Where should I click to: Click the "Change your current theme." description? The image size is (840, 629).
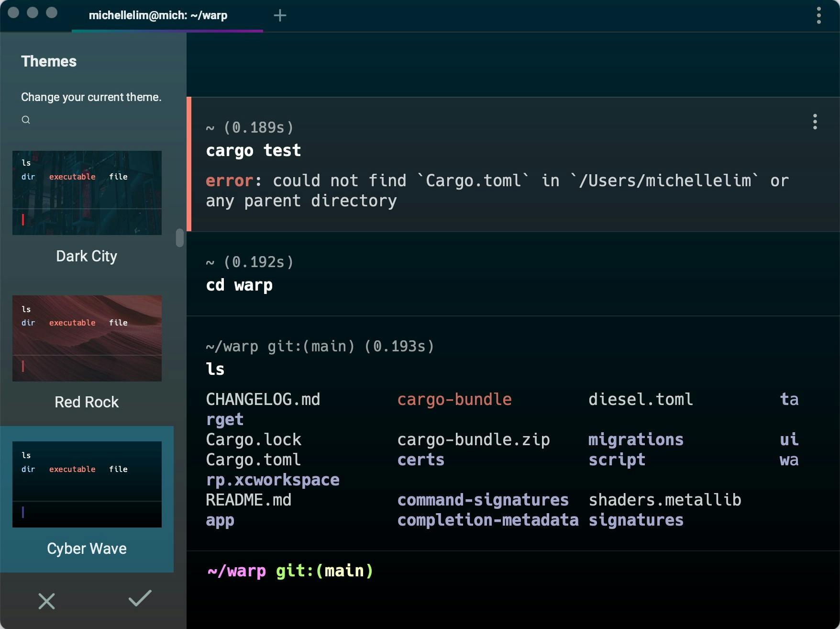click(91, 97)
